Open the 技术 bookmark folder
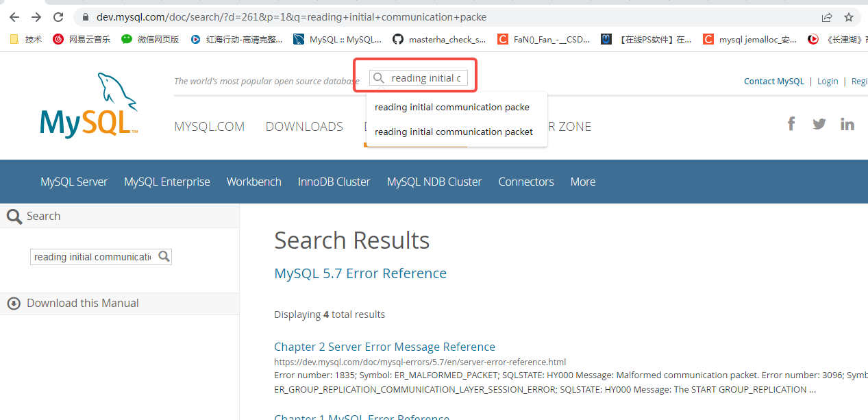Image resolution: width=868 pixels, height=420 pixels. pos(26,39)
